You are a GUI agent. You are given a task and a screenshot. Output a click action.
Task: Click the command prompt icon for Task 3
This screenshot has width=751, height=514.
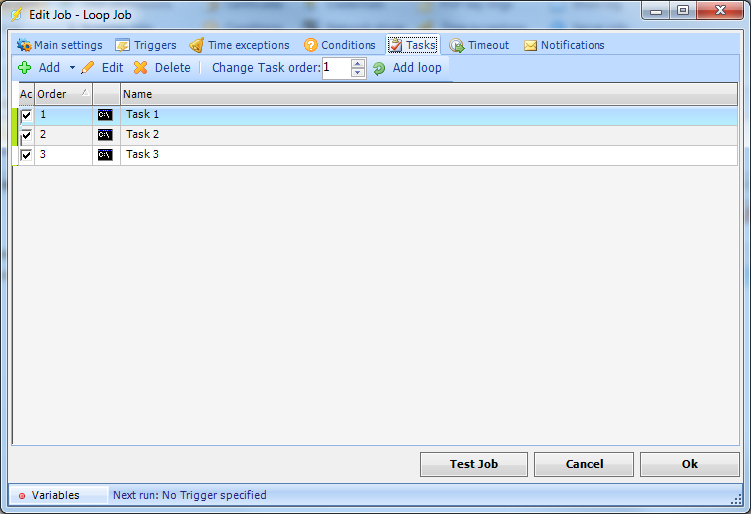[105, 155]
